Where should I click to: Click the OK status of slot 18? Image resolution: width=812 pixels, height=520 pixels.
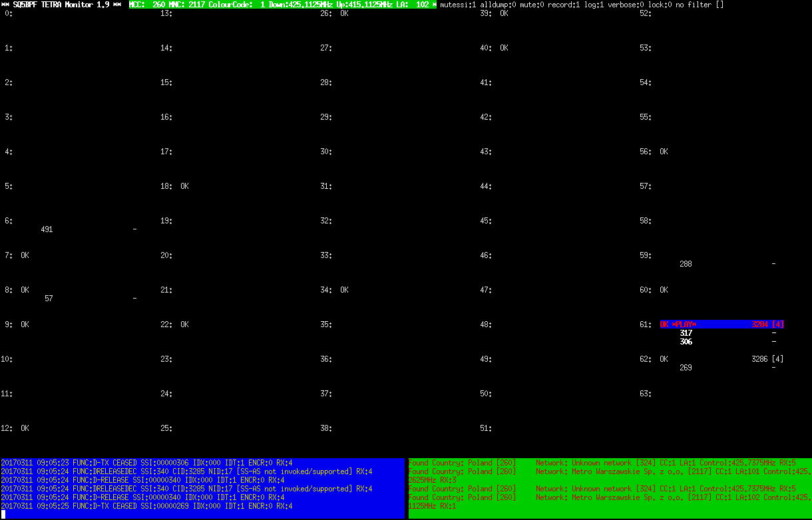click(184, 186)
